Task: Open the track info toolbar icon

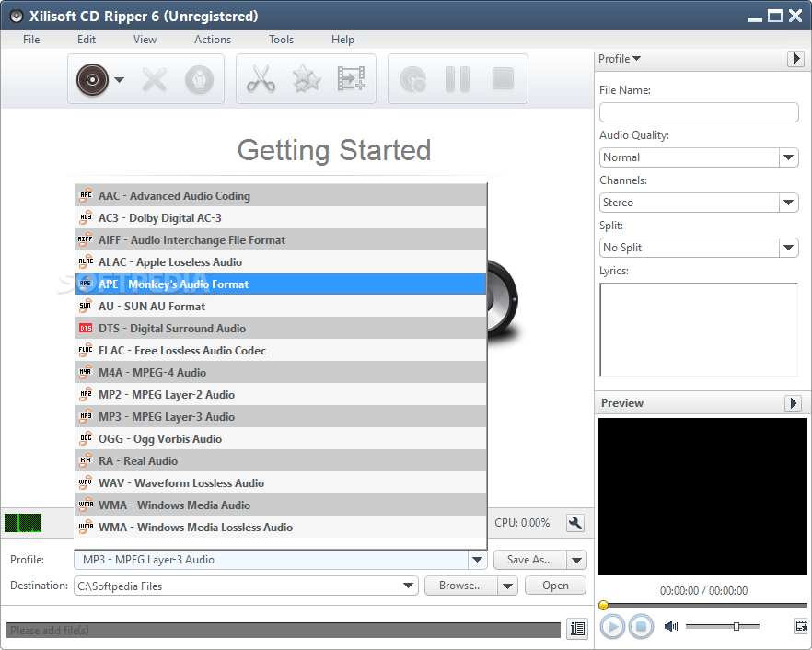Action: point(200,80)
